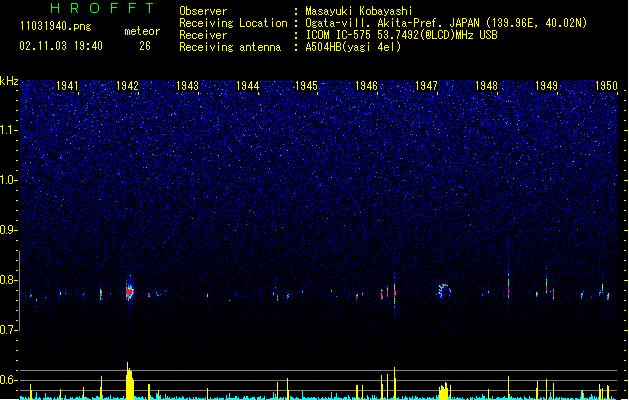The width and height of the screenshot is (629, 400).
Task: Click the meteor label
Action: tap(142, 31)
